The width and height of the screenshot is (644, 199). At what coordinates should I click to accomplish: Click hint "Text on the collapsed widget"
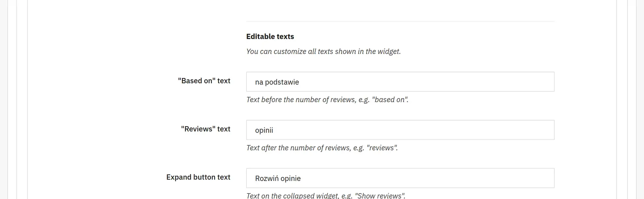[326, 196]
